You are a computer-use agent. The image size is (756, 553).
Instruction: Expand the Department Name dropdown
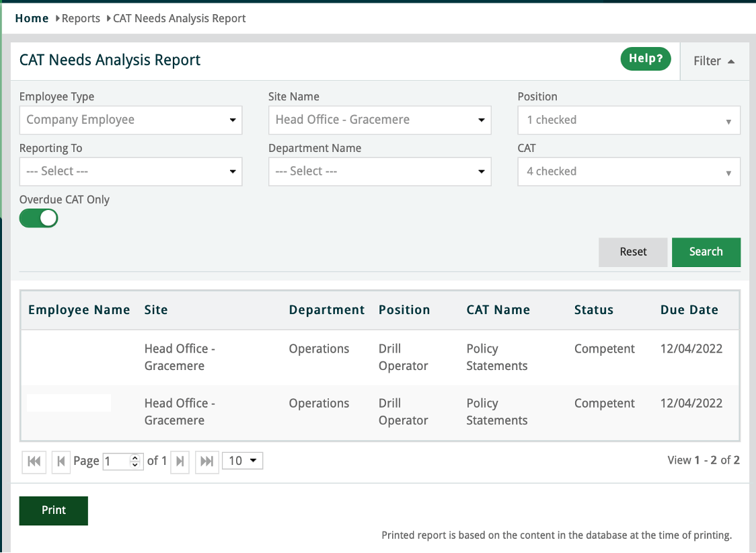tap(379, 172)
